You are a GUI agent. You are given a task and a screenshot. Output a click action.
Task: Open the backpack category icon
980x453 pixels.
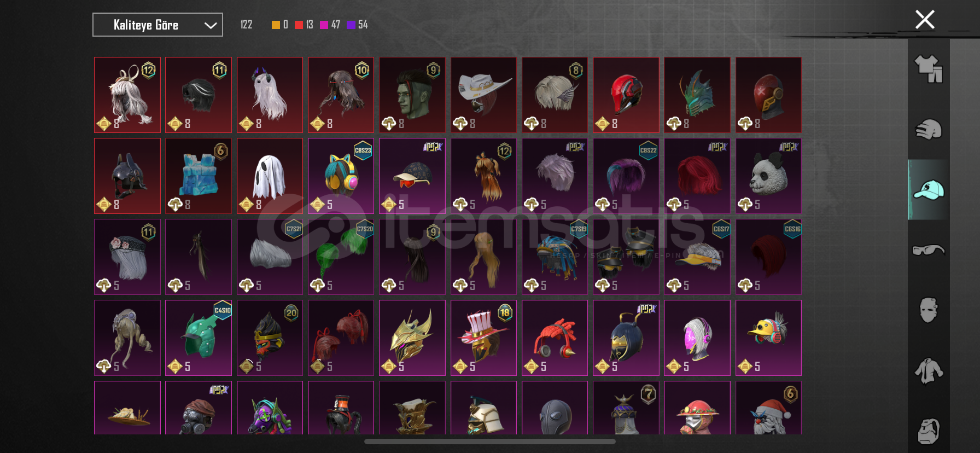(x=929, y=431)
